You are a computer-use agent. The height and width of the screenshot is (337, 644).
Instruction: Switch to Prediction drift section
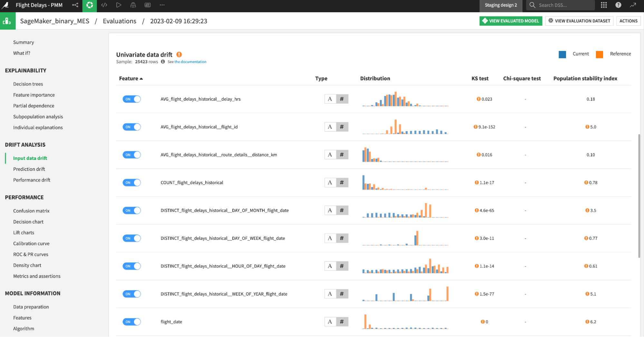[x=29, y=169]
